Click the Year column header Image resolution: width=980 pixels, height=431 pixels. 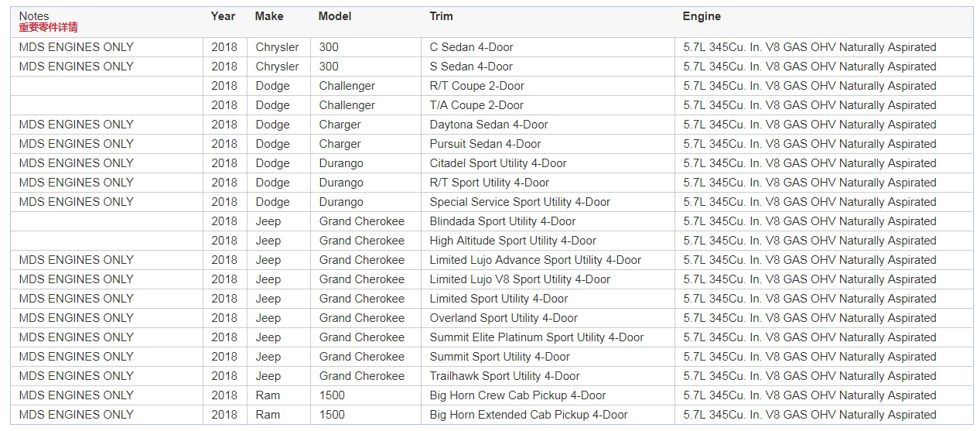click(223, 16)
